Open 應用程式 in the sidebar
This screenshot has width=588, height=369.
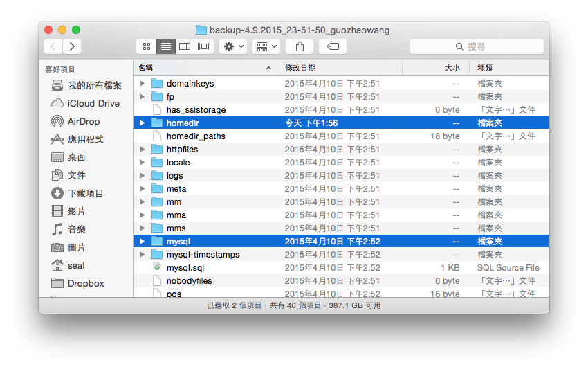77,140
